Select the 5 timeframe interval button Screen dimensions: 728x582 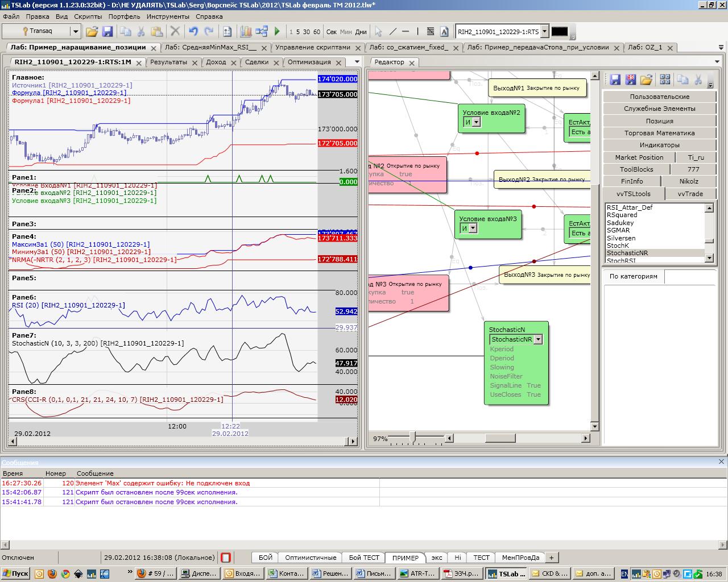click(298, 32)
